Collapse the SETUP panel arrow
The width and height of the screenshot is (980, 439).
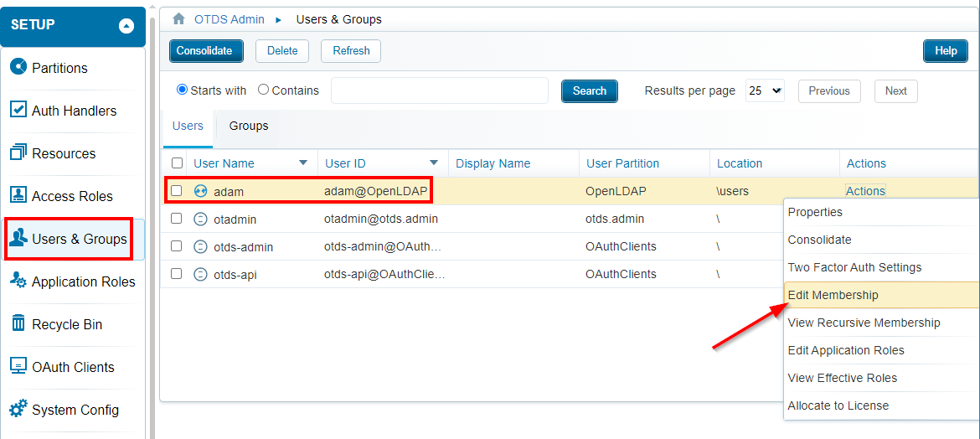(126, 26)
